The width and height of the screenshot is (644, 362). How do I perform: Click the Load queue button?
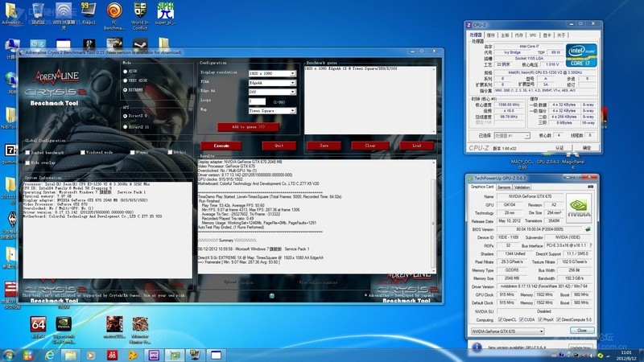point(416,146)
